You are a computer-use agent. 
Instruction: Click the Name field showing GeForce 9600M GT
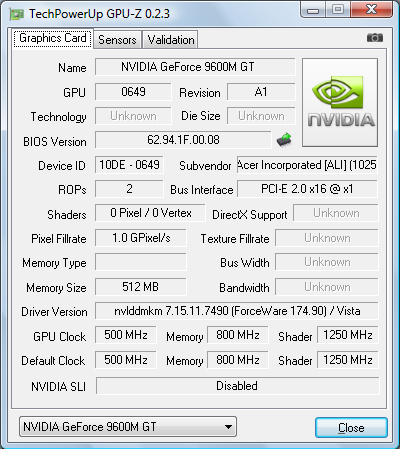[195, 67]
